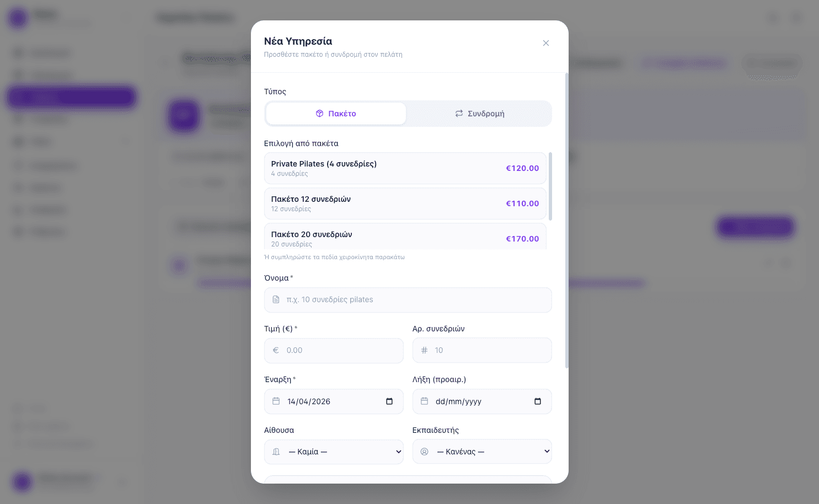
Task: Choose Private Pilates (4 συνεδρίες) package
Action: tap(405, 168)
